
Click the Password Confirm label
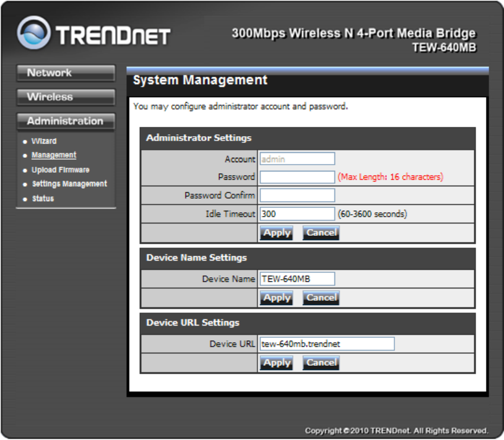tap(220, 196)
